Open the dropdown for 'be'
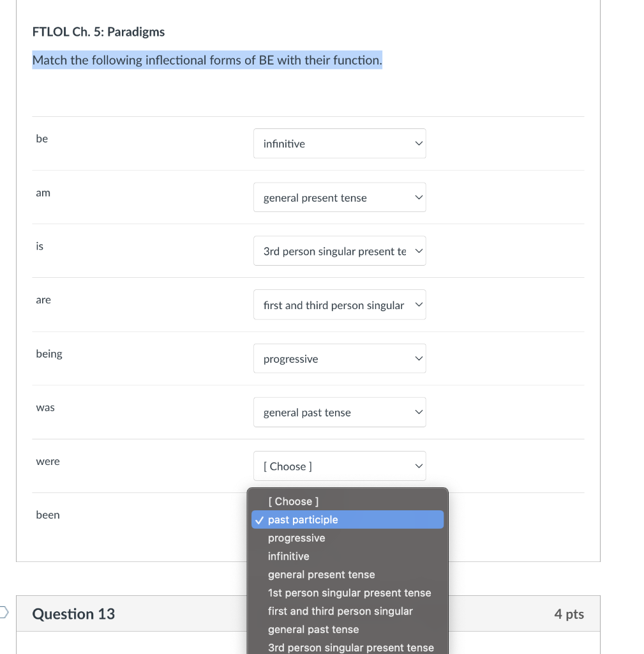The width and height of the screenshot is (644, 654). [339, 144]
